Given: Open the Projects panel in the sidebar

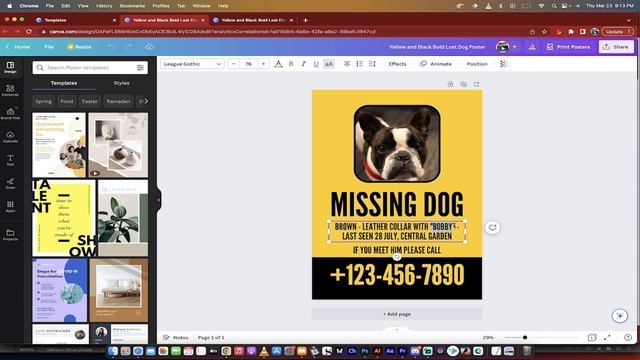Looking at the screenshot, I should coord(10,235).
